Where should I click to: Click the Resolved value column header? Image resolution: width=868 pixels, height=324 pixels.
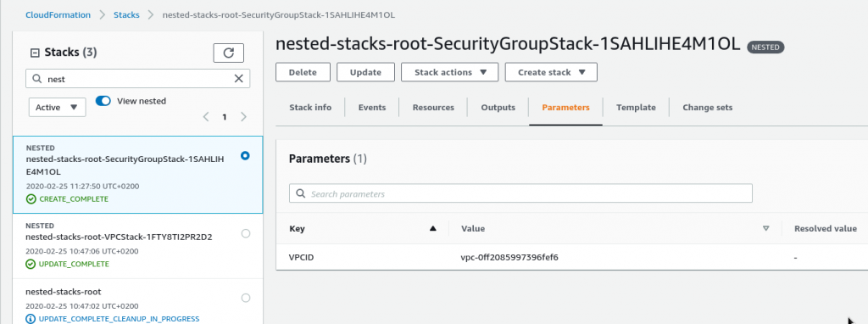pos(826,229)
